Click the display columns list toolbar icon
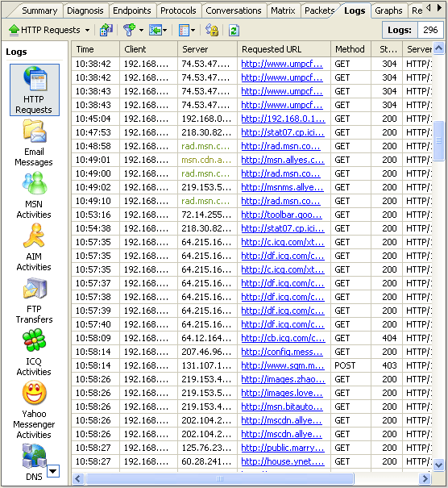Viewport: 448px width, 488px height. pos(184,30)
